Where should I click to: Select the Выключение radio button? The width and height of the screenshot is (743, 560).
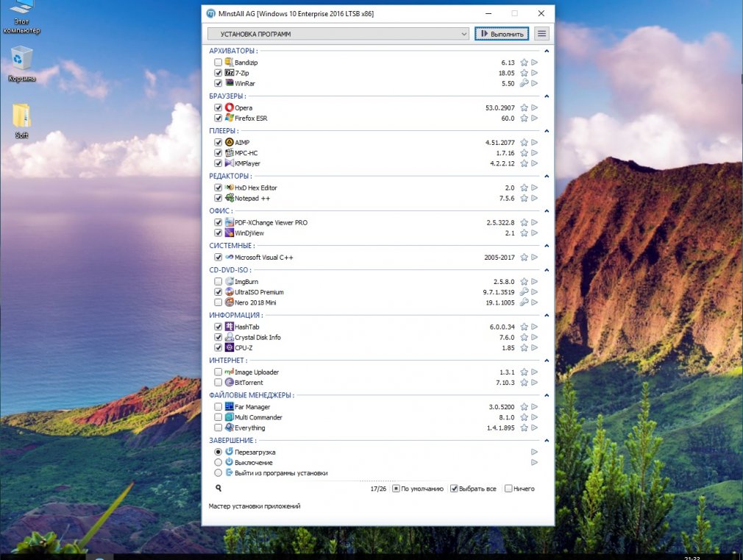218,462
